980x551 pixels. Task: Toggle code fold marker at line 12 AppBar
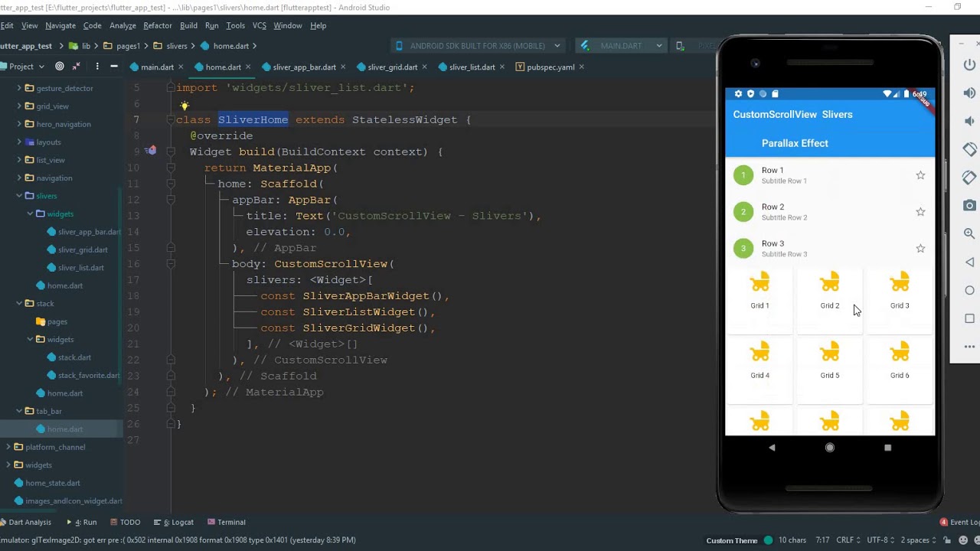tap(171, 200)
